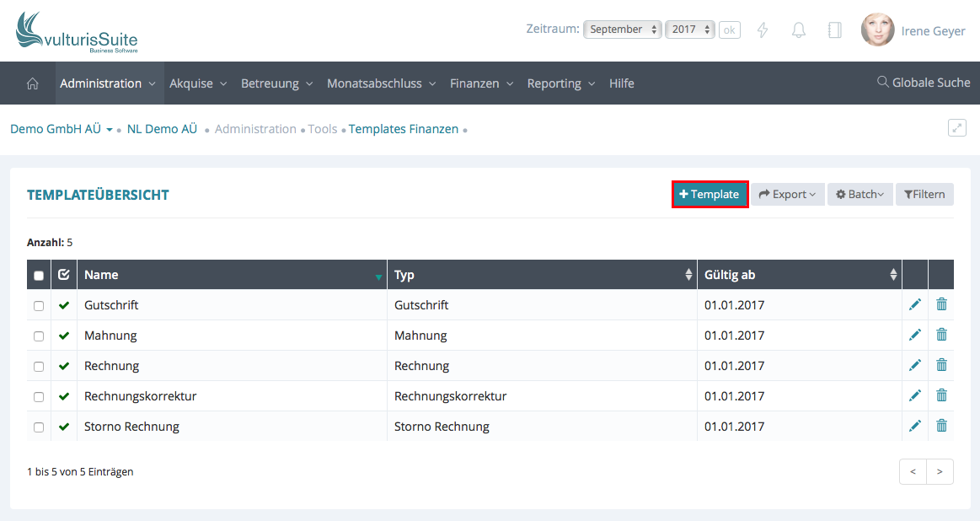Open the year dropdown showing 2017
This screenshot has height=521, width=980.
(x=689, y=30)
